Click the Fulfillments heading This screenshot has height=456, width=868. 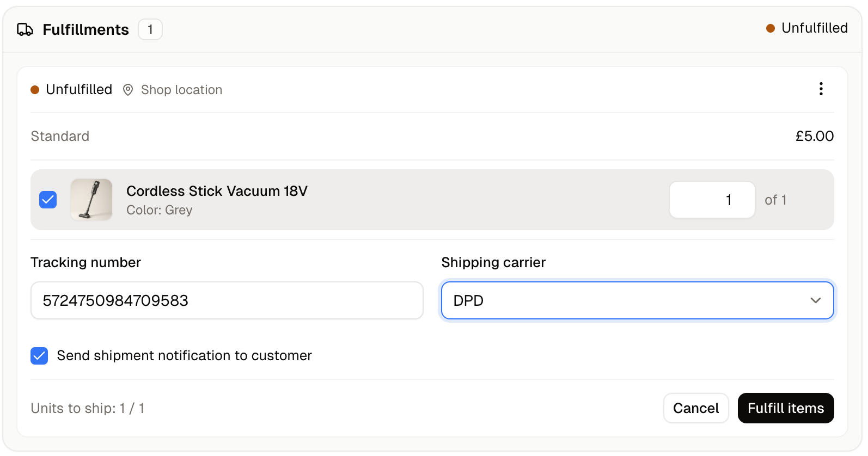(86, 29)
